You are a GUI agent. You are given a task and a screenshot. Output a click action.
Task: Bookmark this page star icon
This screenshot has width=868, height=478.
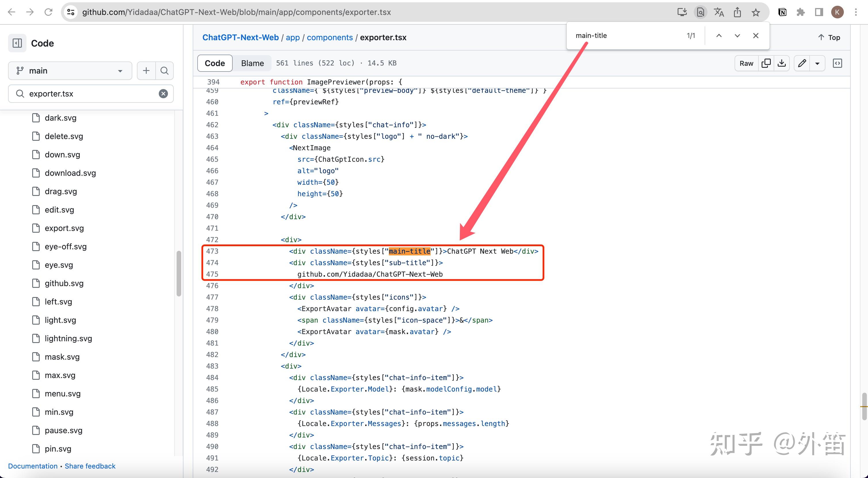756,12
